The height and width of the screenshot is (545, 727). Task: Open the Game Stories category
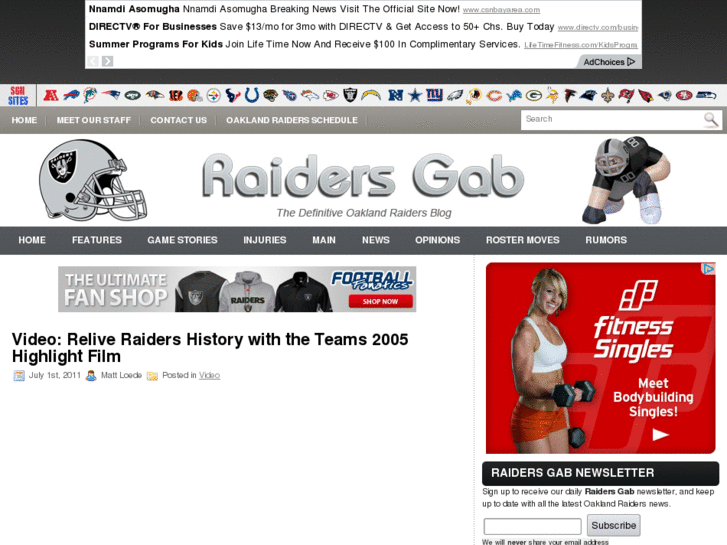182,240
